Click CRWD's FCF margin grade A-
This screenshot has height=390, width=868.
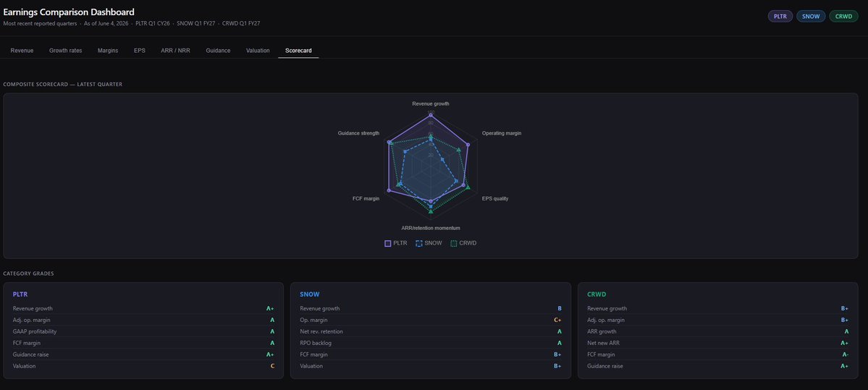(845, 355)
